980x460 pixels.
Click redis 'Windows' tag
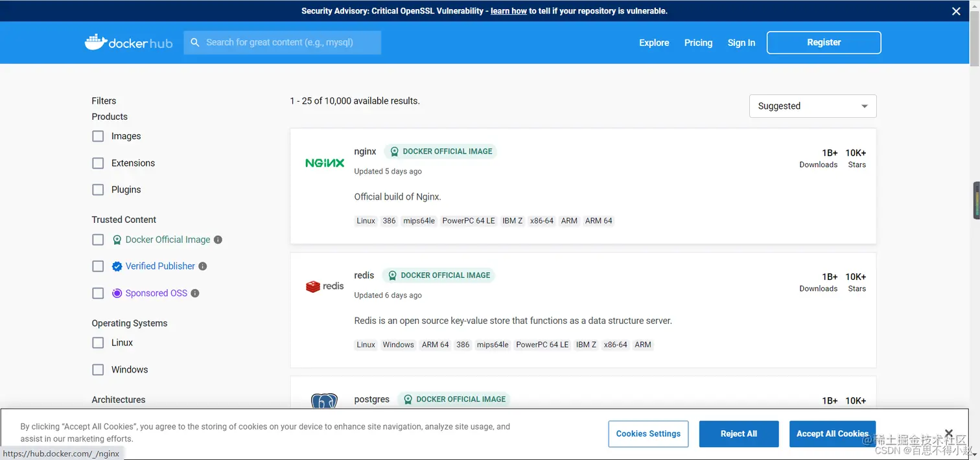398,345
